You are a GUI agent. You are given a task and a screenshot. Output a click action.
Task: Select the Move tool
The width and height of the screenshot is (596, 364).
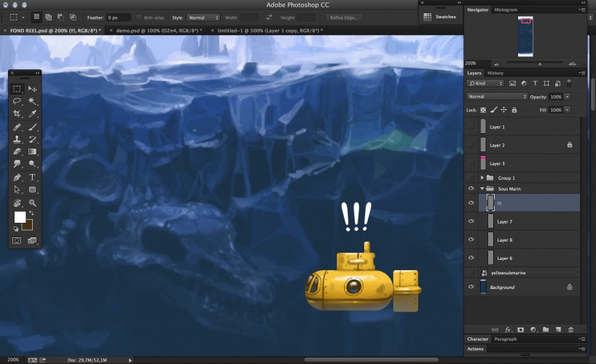(32, 89)
